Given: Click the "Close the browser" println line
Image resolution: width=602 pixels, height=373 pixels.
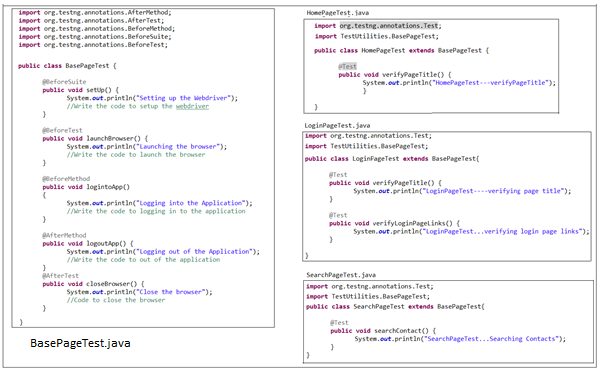Looking at the screenshot, I should [x=139, y=292].
